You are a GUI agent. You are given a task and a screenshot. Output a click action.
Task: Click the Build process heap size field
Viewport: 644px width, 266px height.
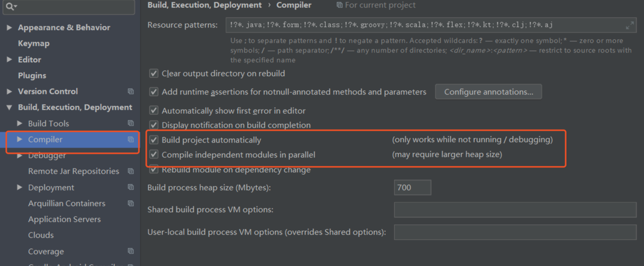(x=412, y=188)
